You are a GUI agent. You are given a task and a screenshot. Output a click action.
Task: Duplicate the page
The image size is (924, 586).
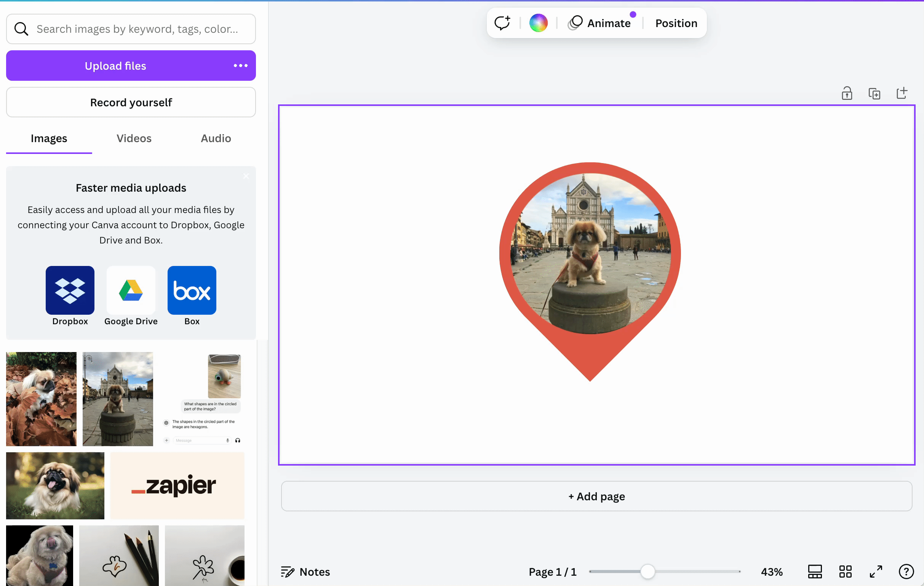(x=874, y=93)
